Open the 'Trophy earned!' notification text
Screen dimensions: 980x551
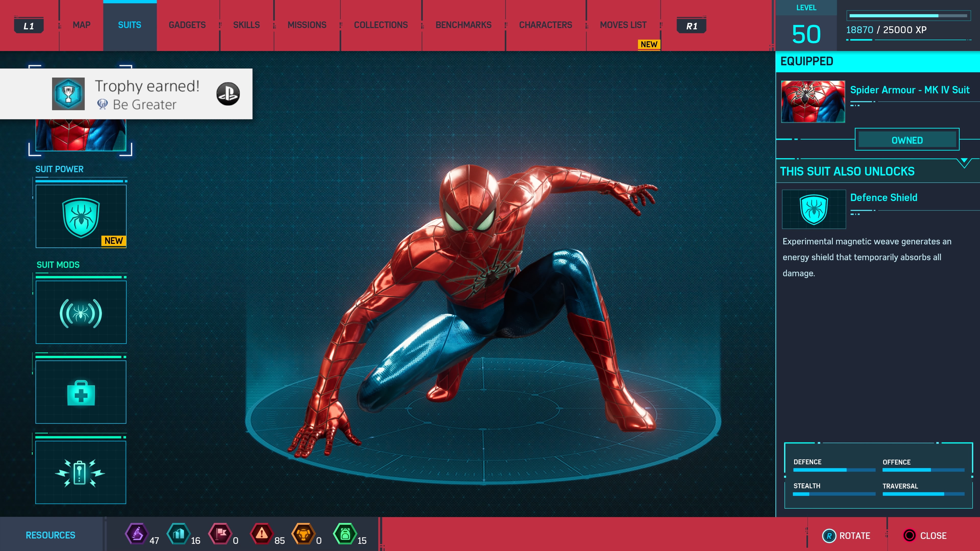click(x=147, y=86)
